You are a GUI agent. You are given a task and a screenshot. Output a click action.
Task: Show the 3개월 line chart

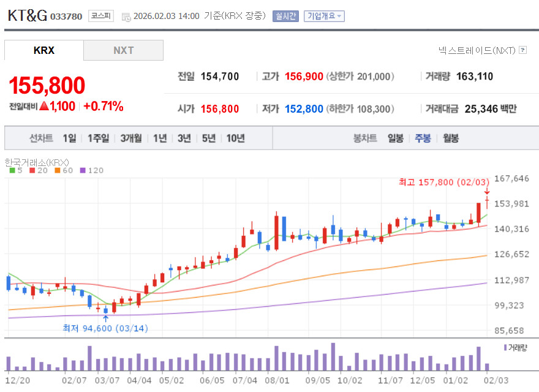[x=131, y=138]
